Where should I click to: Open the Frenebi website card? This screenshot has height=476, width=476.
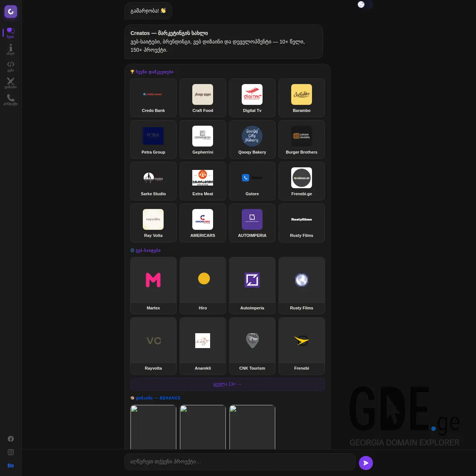pos(302,346)
